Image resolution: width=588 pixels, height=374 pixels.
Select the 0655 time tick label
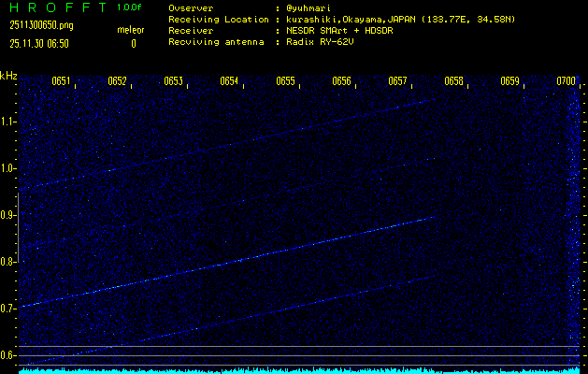click(x=285, y=81)
